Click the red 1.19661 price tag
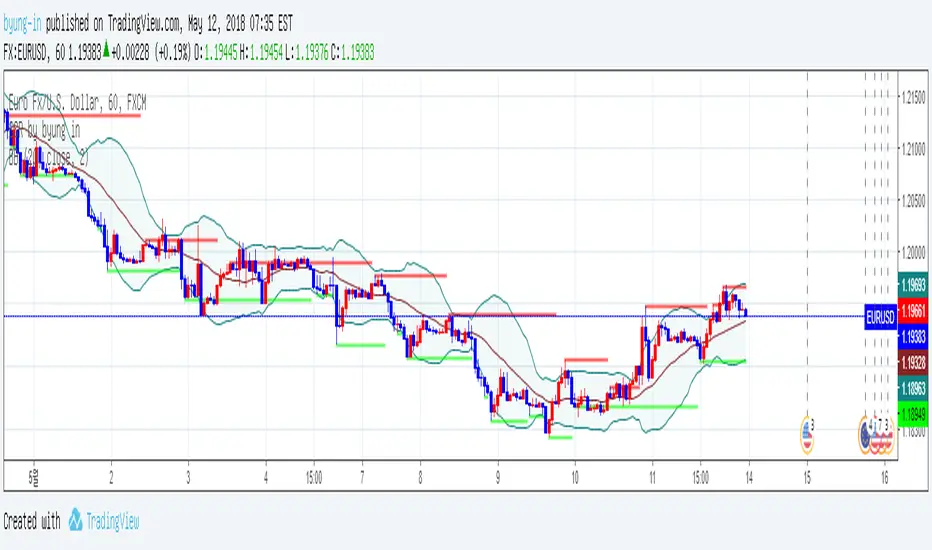Viewport: 932px width, 550px height. point(913,309)
